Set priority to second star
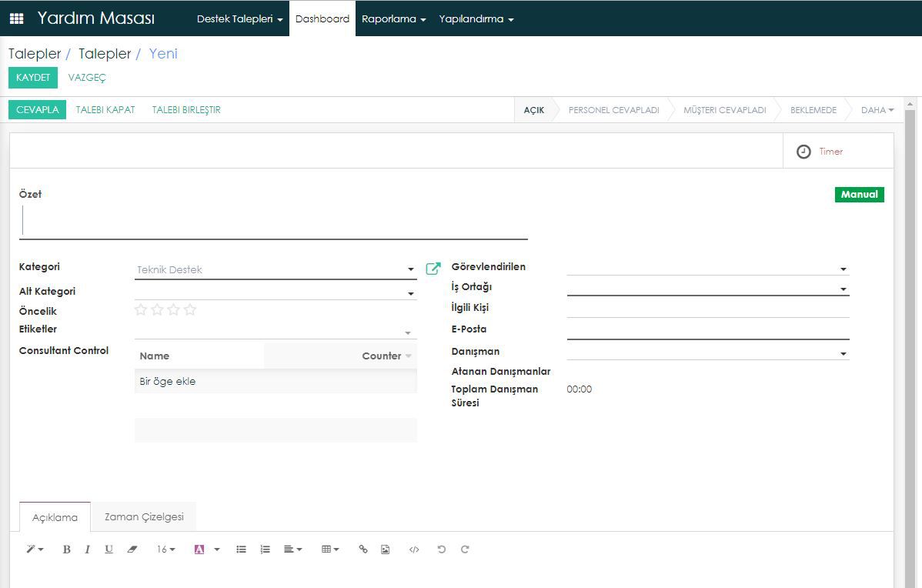The width and height of the screenshot is (922, 588). click(x=157, y=309)
